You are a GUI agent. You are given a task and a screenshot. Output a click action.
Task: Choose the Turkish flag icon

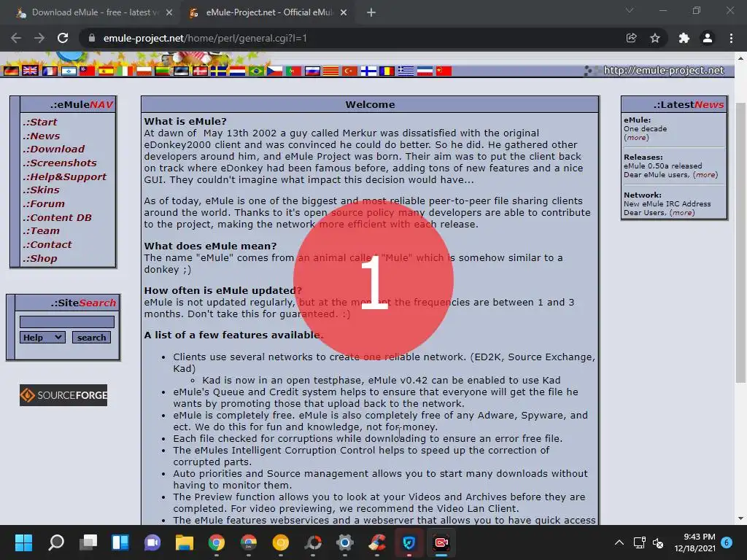point(349,71)
